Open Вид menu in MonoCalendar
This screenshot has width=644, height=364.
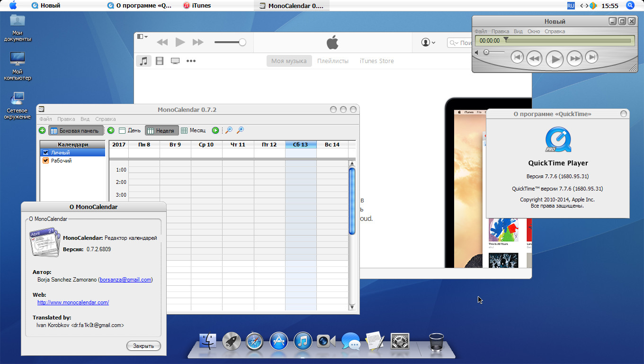click(85, 119)
